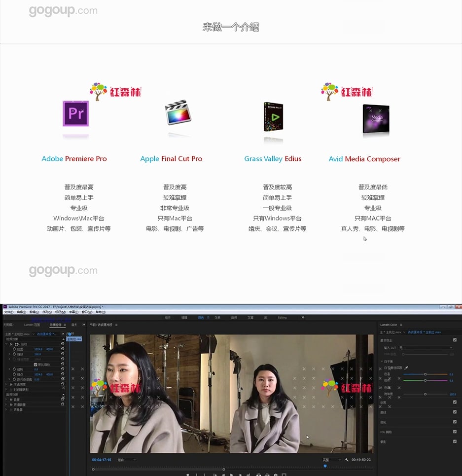Expand the 时间重映射 (Time Remapping) group
The height and width of the screenshot is (476, 462).
tap(6, 389)
